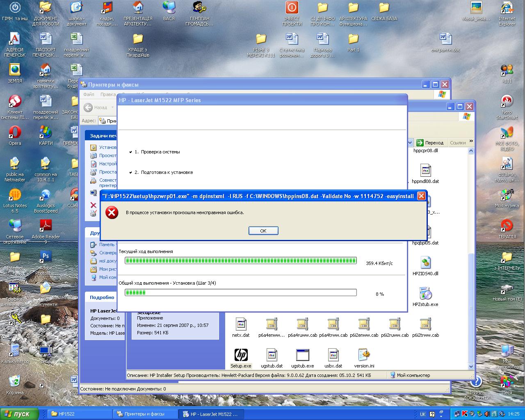Open the Файл menu in Принтеры и факсы

point(89,94)
